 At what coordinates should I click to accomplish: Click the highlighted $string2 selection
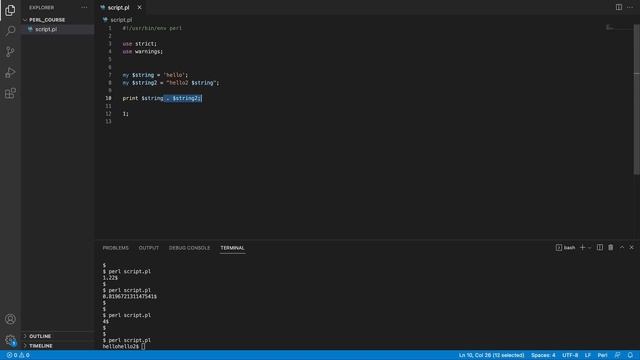(x=183, y=98)
